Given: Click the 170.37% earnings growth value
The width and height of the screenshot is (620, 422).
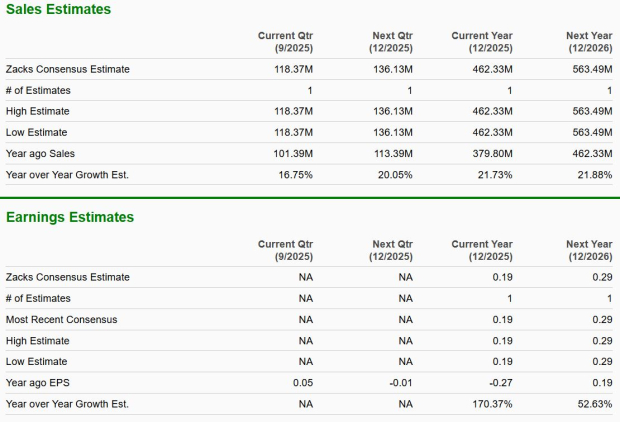Looking at the screenshot, I should [491, 404].
